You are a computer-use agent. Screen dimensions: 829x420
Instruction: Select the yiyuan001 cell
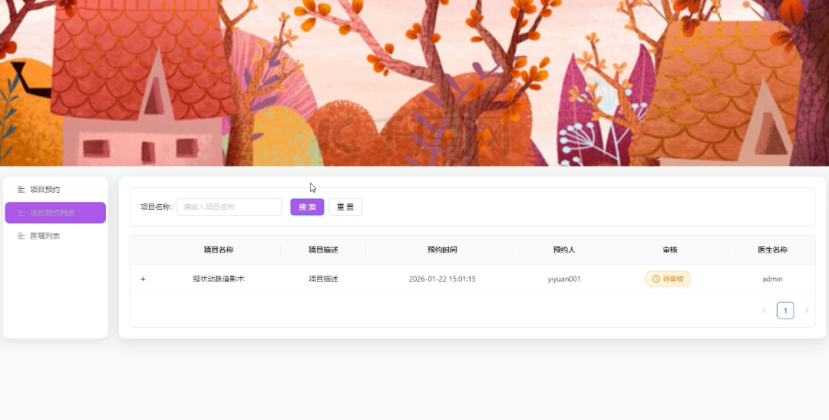coord(564,279)
